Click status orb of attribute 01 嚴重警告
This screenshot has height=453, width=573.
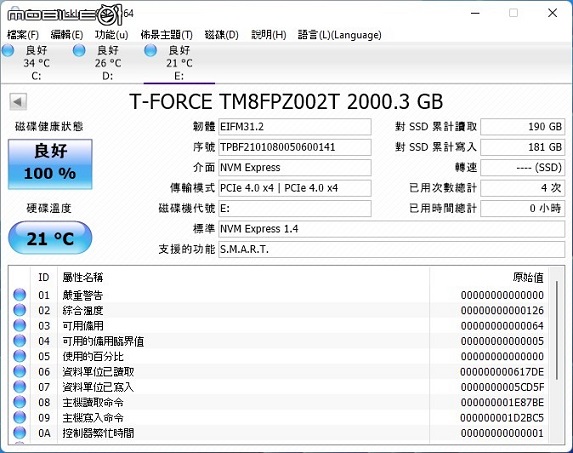(20, 295)
